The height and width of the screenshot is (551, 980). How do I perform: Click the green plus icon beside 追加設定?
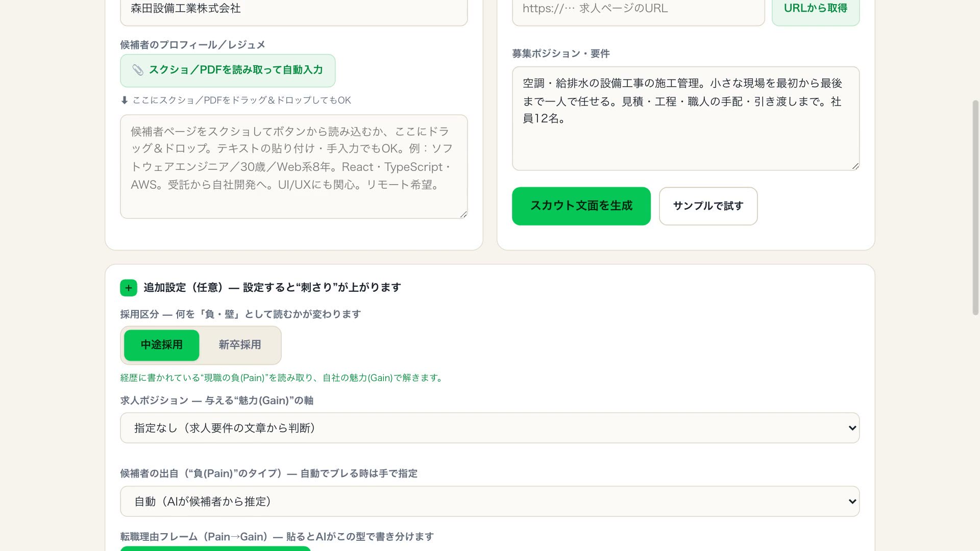pos(129,288)
